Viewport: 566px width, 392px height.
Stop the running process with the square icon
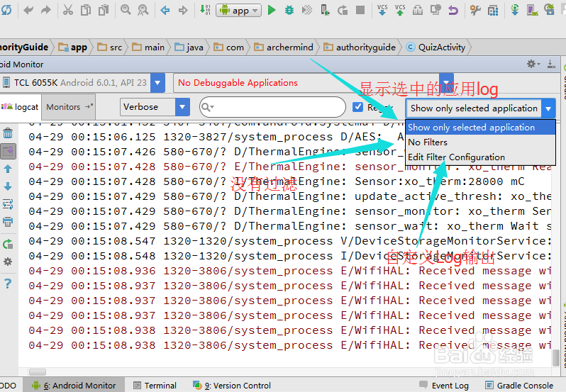[x=360, y=10]
